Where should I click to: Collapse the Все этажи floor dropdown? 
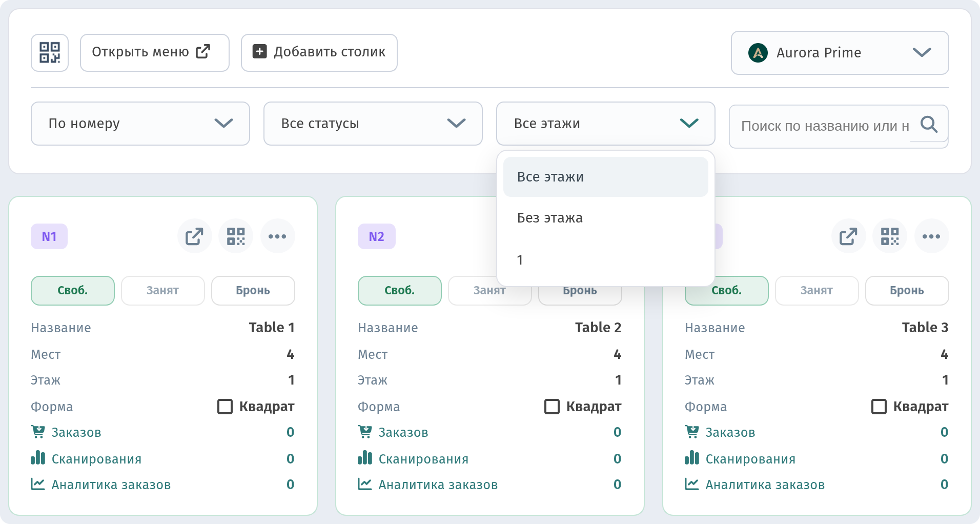pyautogui.click(x=606, y=124)
